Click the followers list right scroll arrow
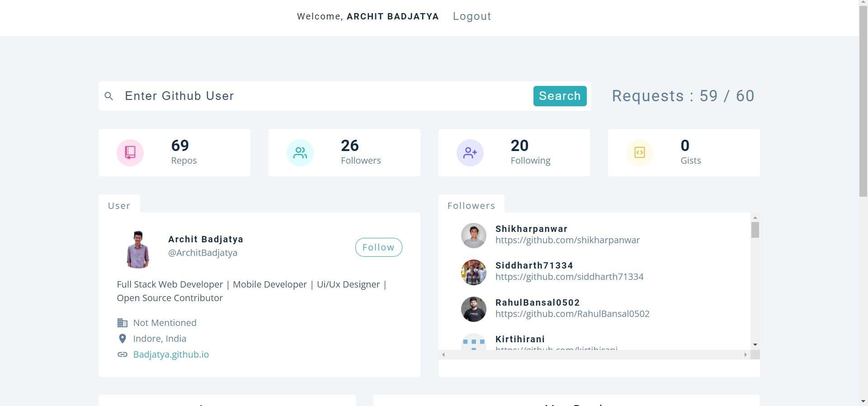Viewport: 868px width, 406px height. [x=745, y=355]
